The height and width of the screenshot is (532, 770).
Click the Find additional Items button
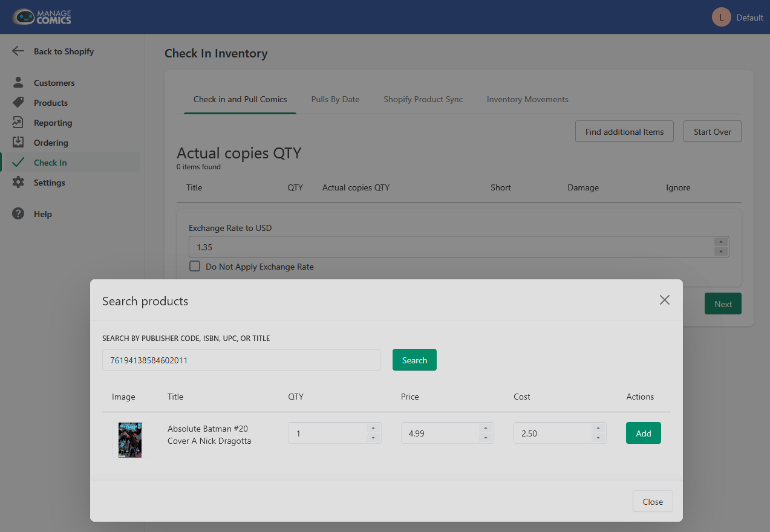tap(624, 132)
